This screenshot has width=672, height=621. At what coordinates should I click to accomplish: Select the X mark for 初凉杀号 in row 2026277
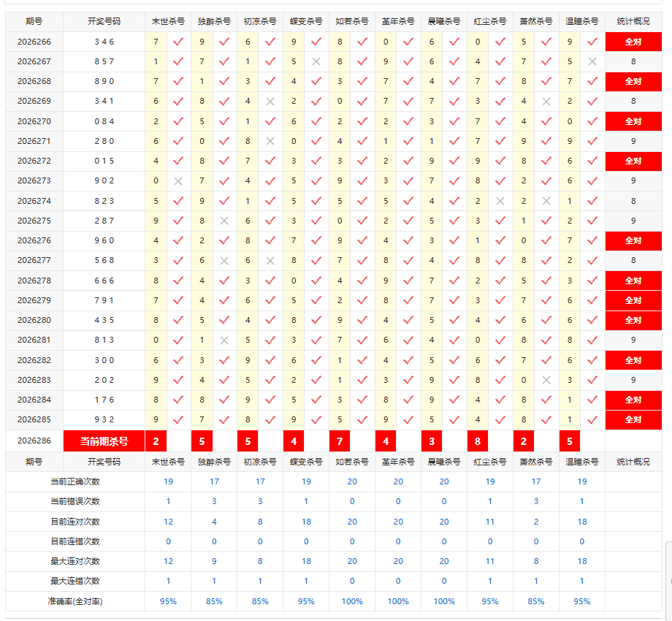pyautogui.click(x=270, y=261)
